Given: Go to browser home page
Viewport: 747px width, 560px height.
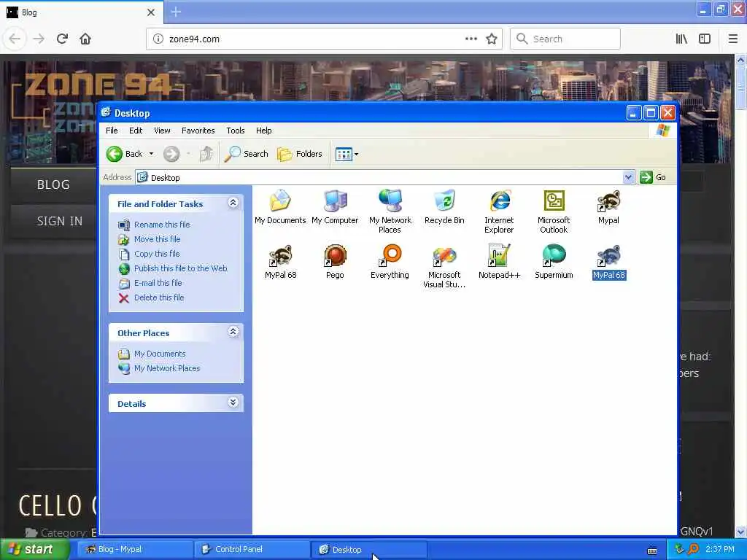Looking at the screenshot, I should click(x=85, y=39).
